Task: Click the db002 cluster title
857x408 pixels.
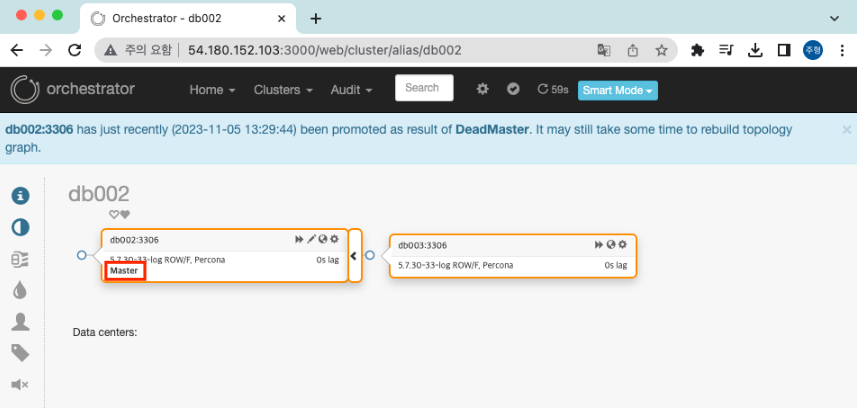Action: 99,194
